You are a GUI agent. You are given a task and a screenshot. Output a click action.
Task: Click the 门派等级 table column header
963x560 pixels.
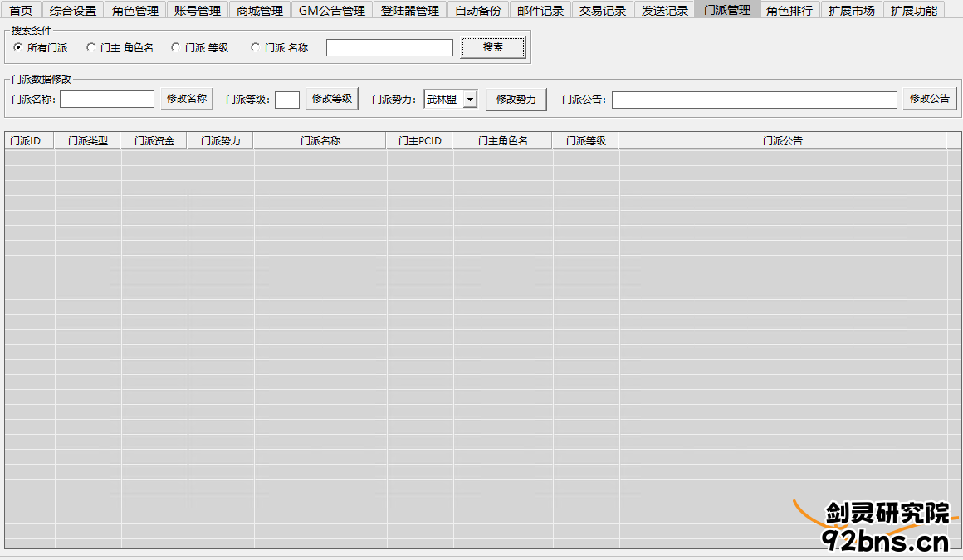585,140
